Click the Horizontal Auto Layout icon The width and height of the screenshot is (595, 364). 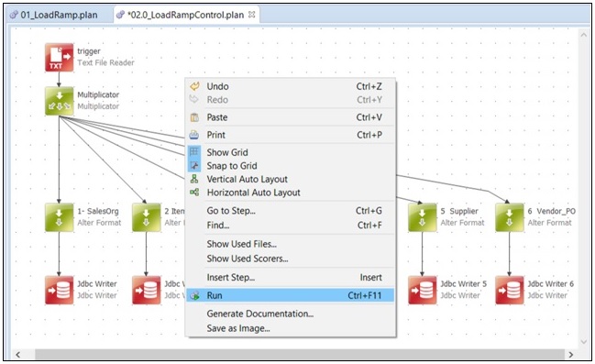(x=194, y=192)
